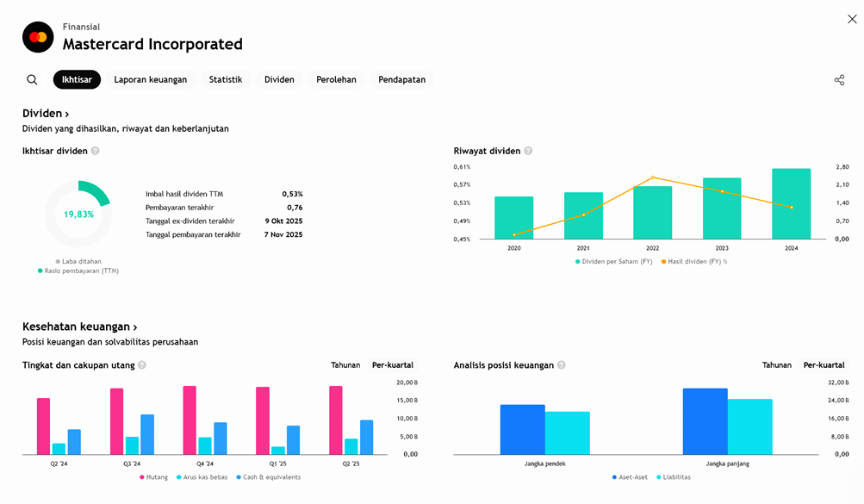Click the search magnifier icon
Screen dimensions: 864x504
pyautogui.click(x=32, y=80)
